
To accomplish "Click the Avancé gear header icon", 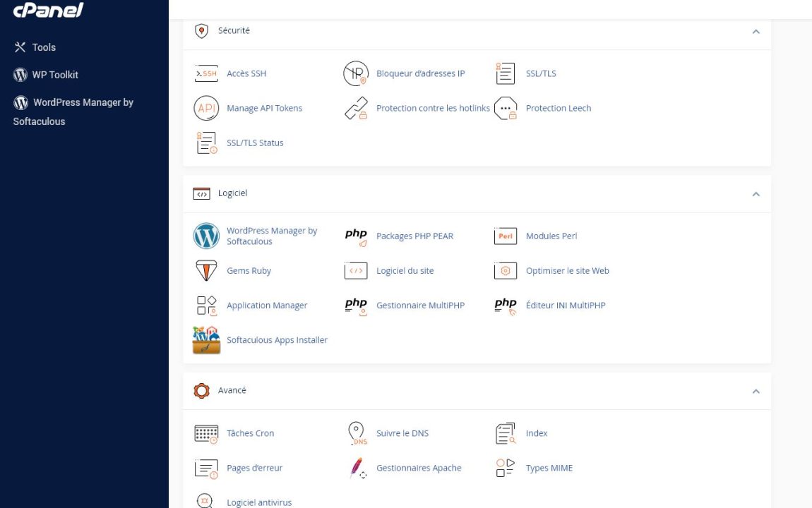I will point(201,391).
